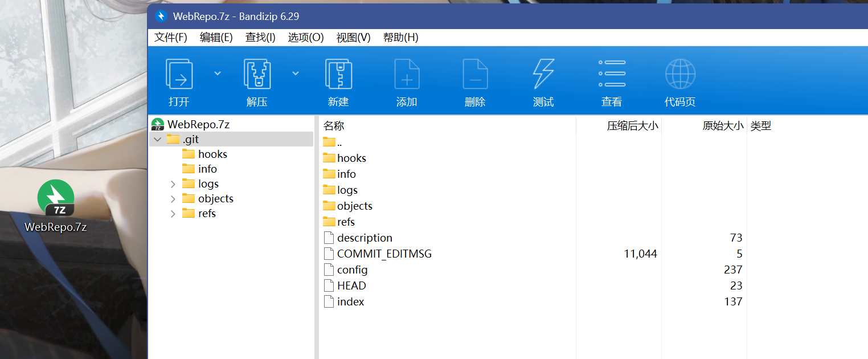The image size is (868, 359).
Task: Open the Options (选项) menu
Action: (305, 38)
